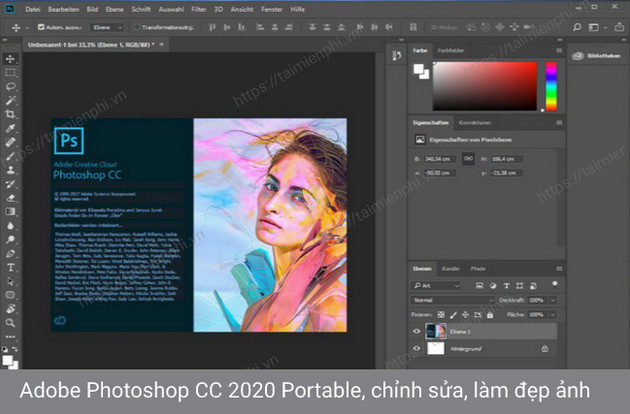Select the Move tool in toolbar

tap(10, 59)
